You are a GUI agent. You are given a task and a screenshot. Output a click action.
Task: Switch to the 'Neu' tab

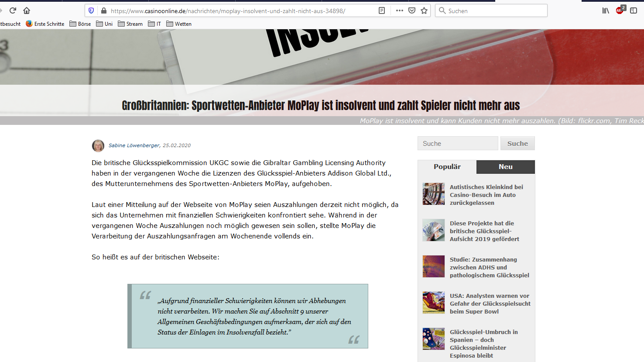(506, 167)
